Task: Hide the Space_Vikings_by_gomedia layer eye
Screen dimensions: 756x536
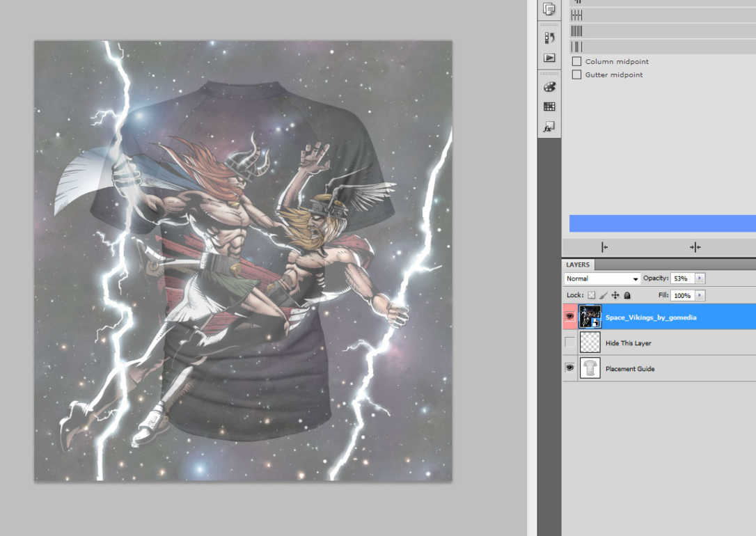Action: [x=570, y=317]
